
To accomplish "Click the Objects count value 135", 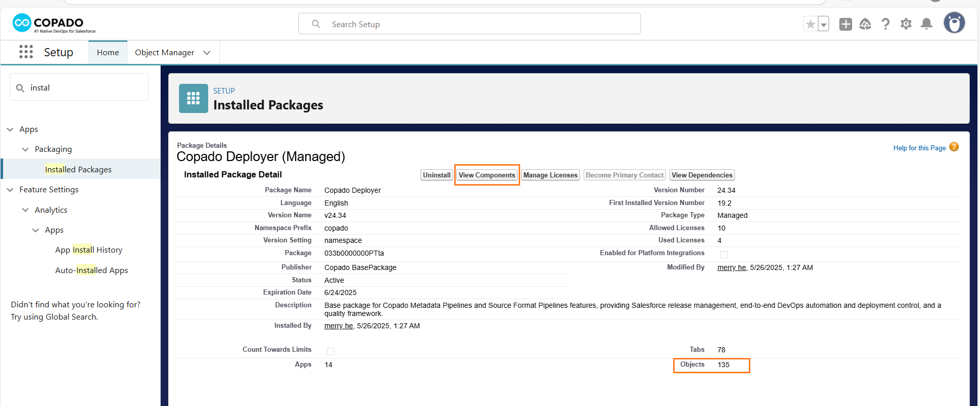I will pyautogui.click(x=723, y=365).
